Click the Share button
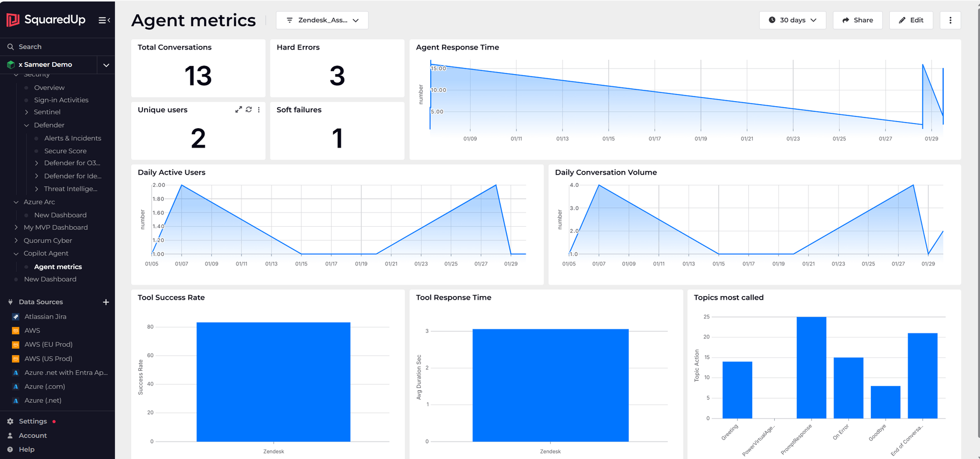This screenshot has width=980, height=459. 857,20
